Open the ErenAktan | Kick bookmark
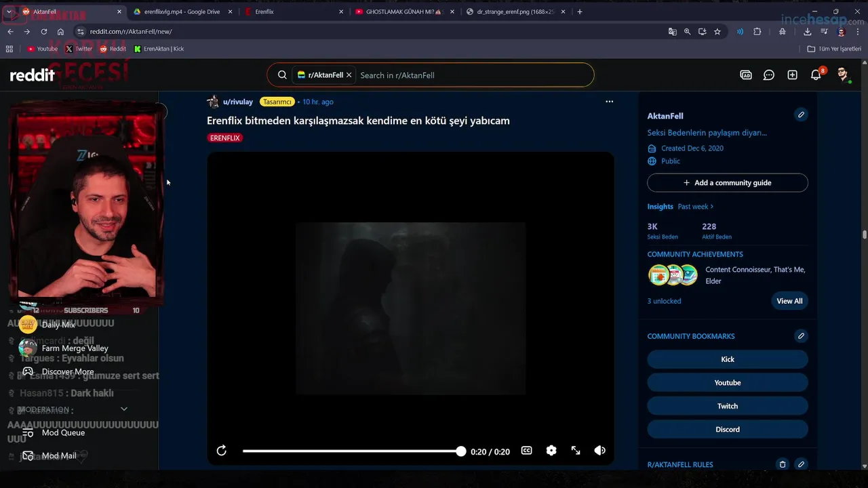Viewport: 868px width, 488px height. coord(159,49)
